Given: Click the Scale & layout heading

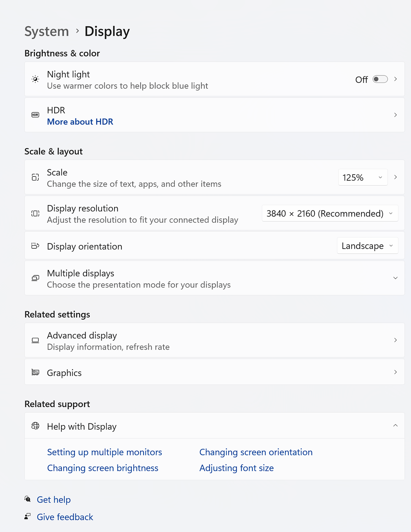Looking at the screenshot, I should [53, 152].
